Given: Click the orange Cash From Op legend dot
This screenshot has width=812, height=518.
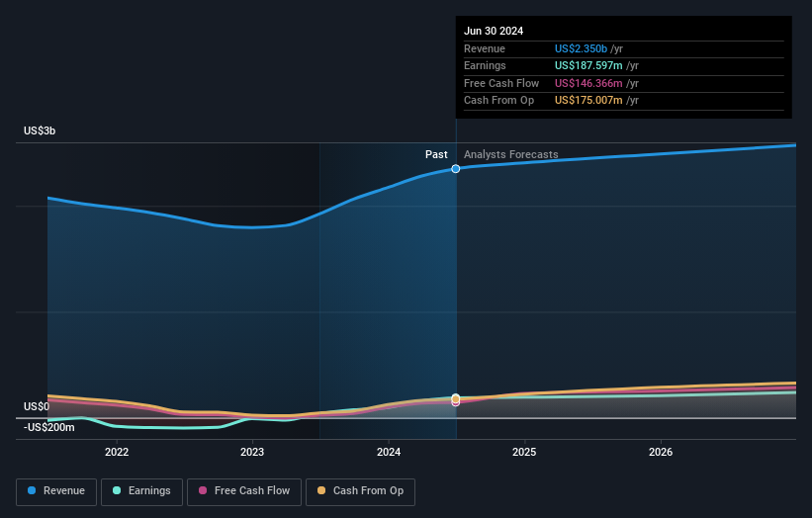Looking at the screenshot, I should click(321, 490).
